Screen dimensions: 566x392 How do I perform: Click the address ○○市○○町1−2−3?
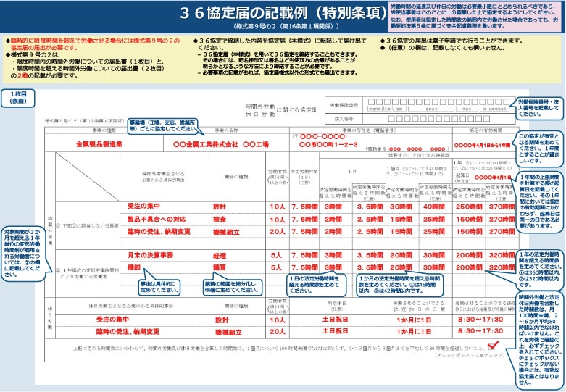(328, 144)
